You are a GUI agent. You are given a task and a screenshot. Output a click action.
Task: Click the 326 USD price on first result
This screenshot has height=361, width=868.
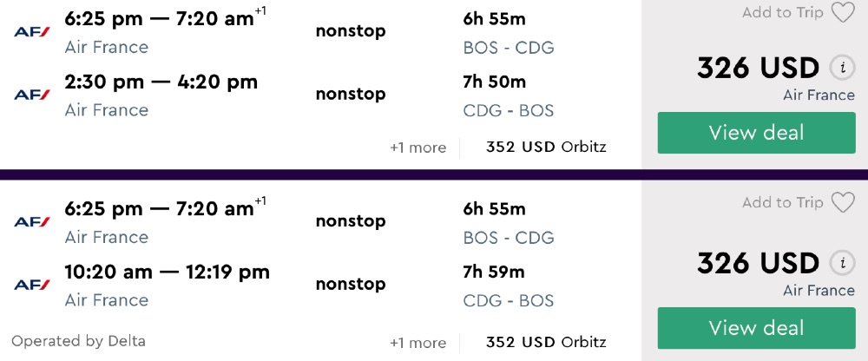(758, 68)
